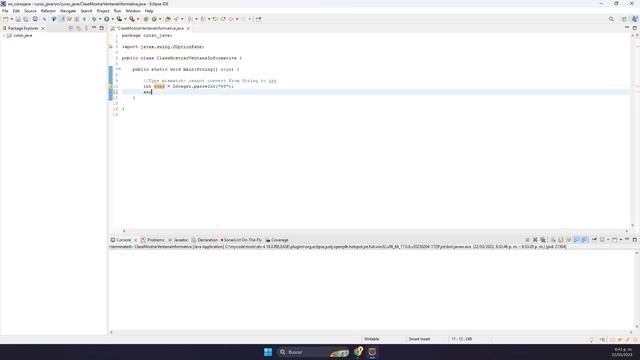Click the New file toolbar icon
The height and width of the screenshot is (360, 640).
tap(5, 19)
